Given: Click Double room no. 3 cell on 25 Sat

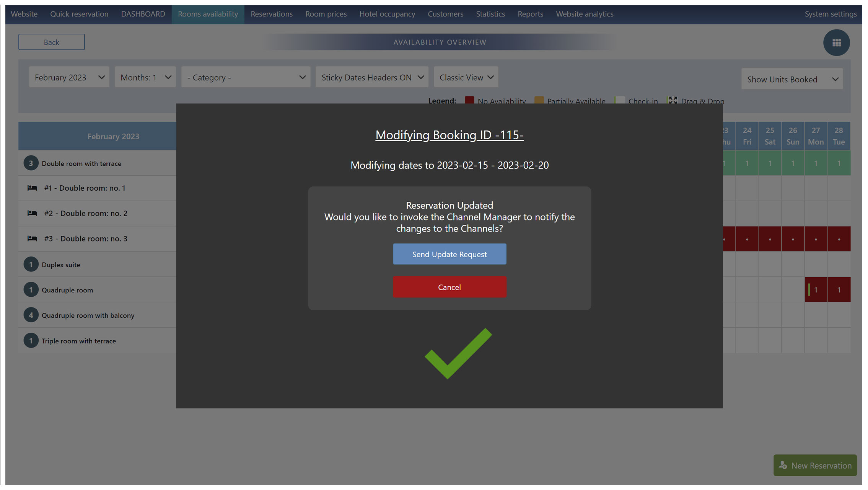Looking at the screenshot, I should tap(770, 239).
